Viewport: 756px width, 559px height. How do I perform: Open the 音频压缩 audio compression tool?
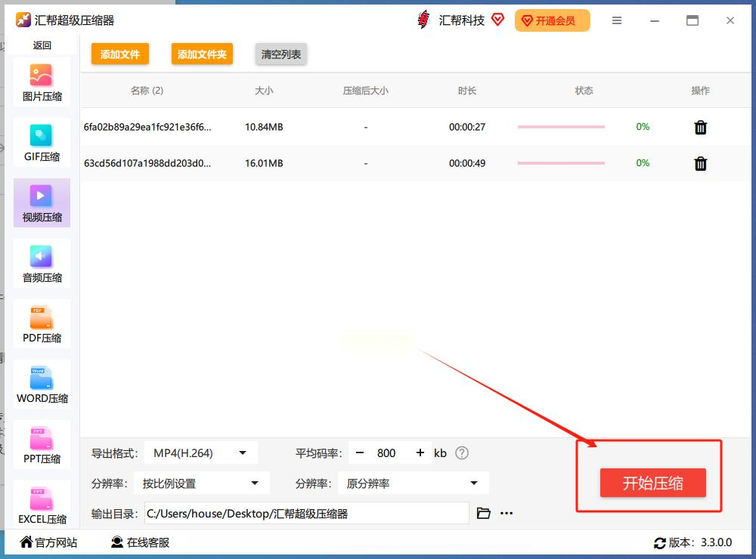tap(42, 263)
